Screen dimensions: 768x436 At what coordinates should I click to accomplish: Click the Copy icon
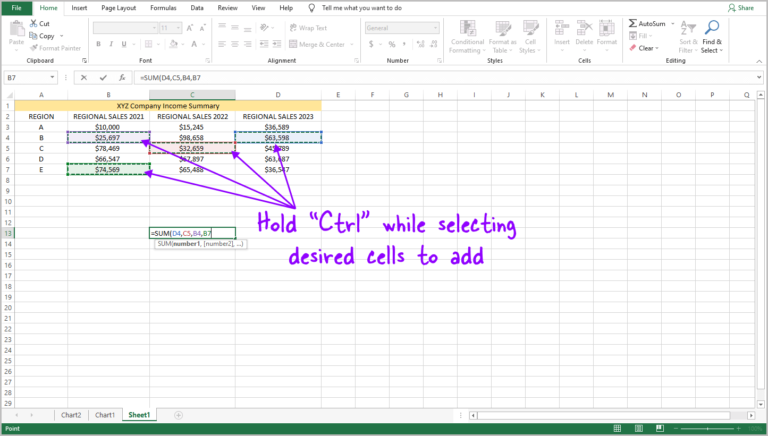pos(33,36)
